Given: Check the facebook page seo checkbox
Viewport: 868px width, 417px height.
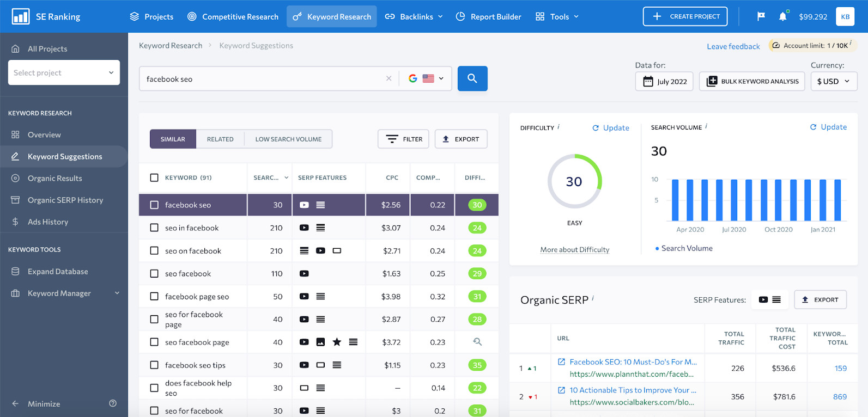Looking at the screenshot, I should click(154, 297).
